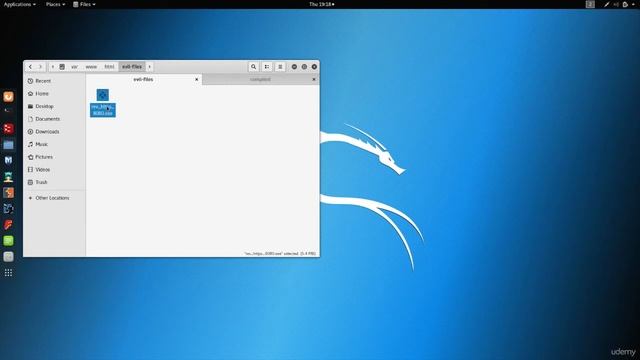Open the Files folder icon in dock
640x360 pixels.
click(x=8, y=144)
